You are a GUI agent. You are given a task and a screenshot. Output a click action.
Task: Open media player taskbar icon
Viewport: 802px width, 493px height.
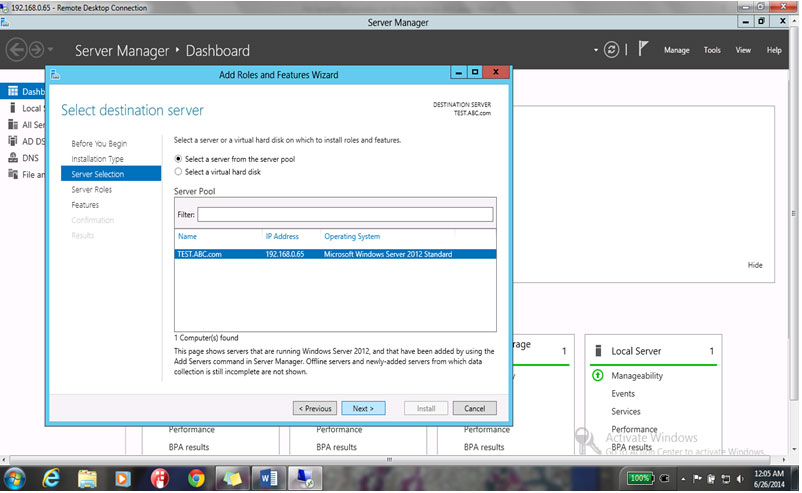click(123, 479)
